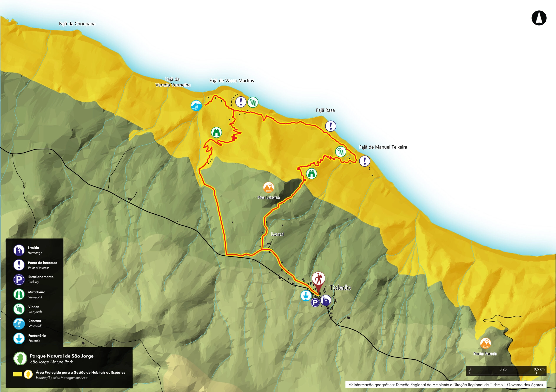556x392 pixels.
Task: Click the Toledo village label
Action: click(340, 288)
